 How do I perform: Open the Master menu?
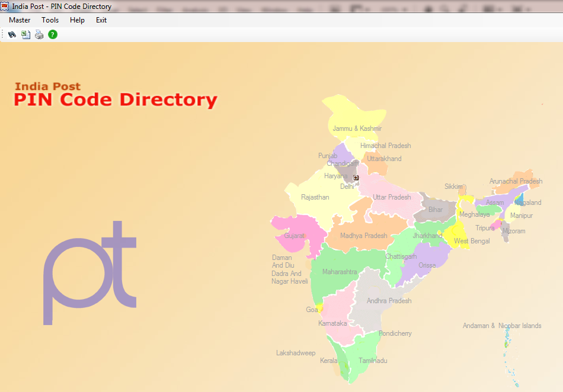[x=20, y=20]
